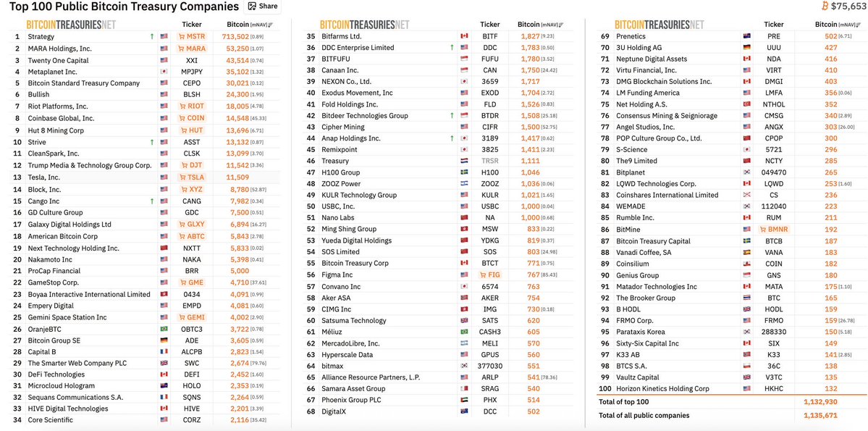Select the Coinshares International Limited row name

pos(667,195)
